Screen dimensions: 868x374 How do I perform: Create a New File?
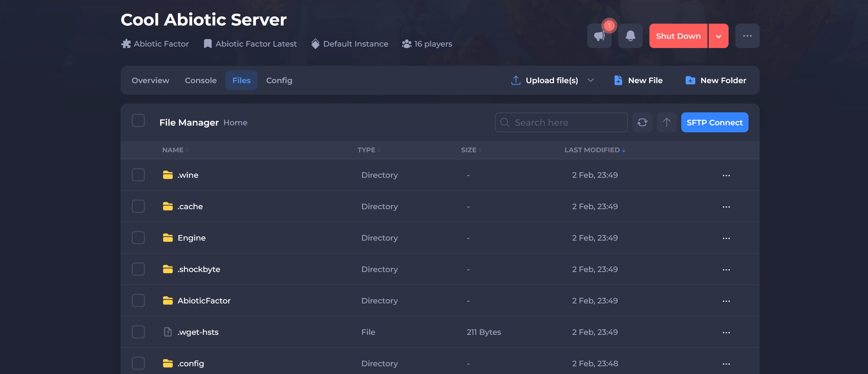pyautogui.click(x=638, y=80)
